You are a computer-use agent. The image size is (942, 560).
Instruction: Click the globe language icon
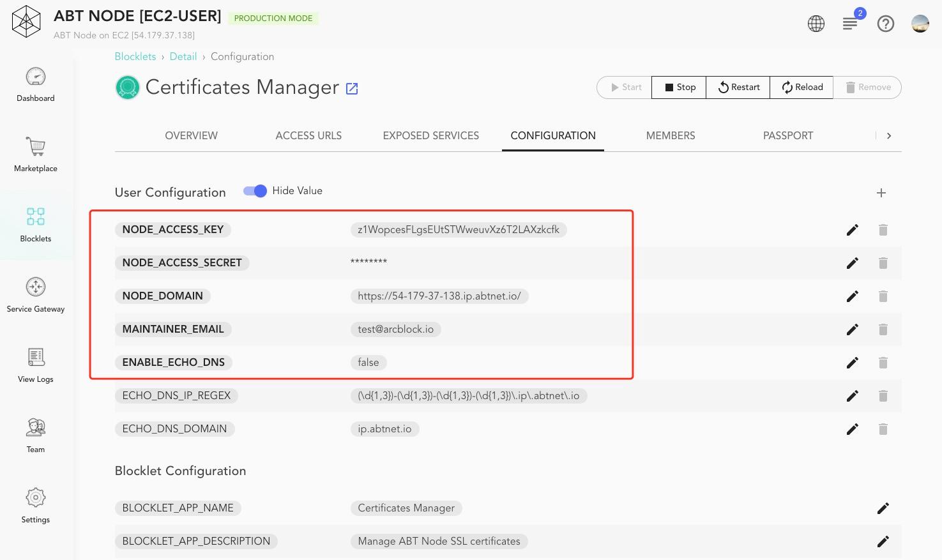point(816,24)
